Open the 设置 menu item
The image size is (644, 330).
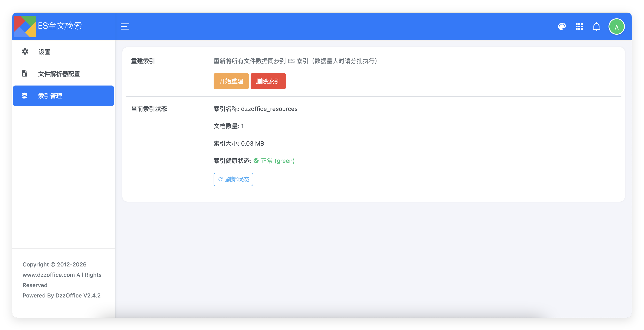[63, 52]
